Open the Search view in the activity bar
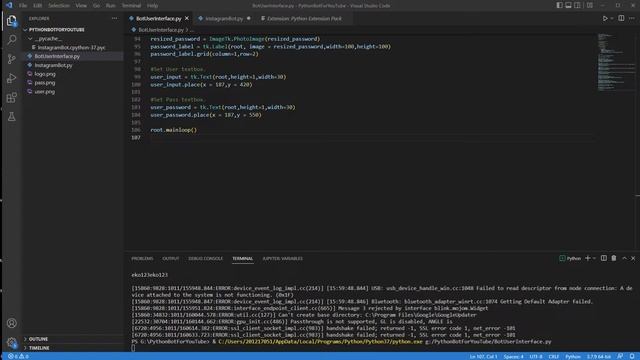The width and height of the screenshot is (640, 360). (x=11, y=40)
